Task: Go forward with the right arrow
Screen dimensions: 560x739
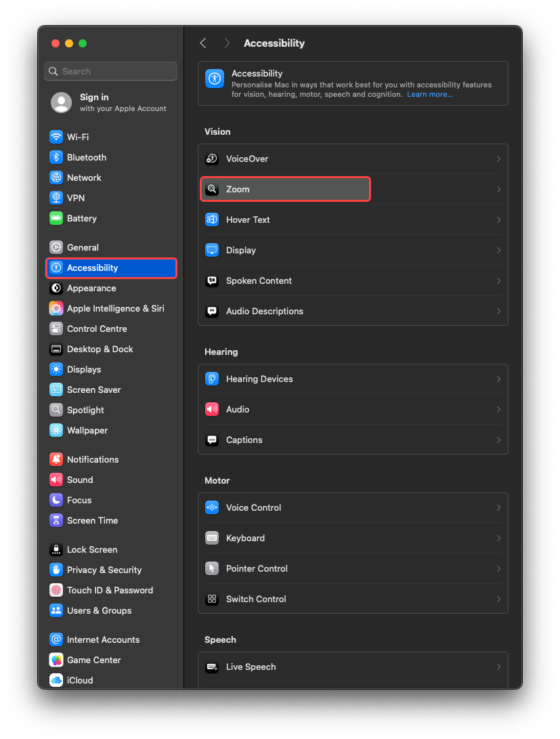Action: tap(227, 43)
